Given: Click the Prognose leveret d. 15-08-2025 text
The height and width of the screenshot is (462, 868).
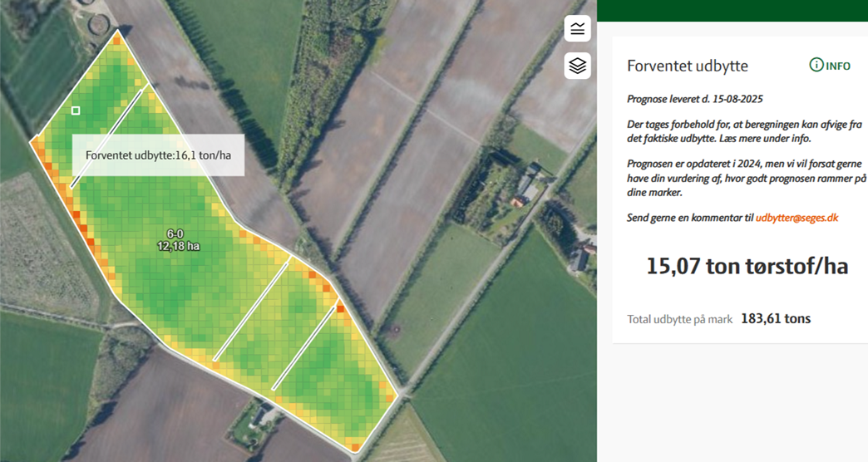Looking at the screenshot, I should point(695,99).
